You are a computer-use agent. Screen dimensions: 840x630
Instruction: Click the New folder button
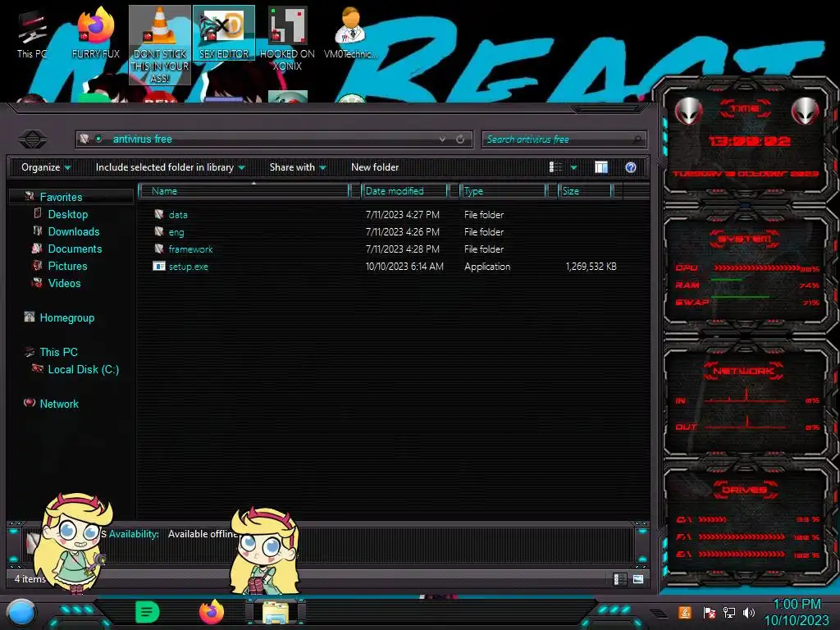[374, 167]
